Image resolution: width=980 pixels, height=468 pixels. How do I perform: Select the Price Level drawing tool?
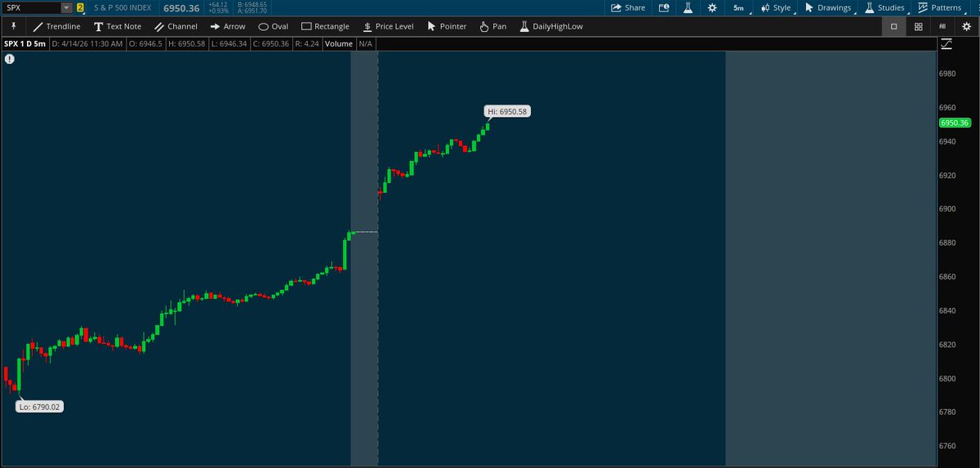[x=387, y=26]
